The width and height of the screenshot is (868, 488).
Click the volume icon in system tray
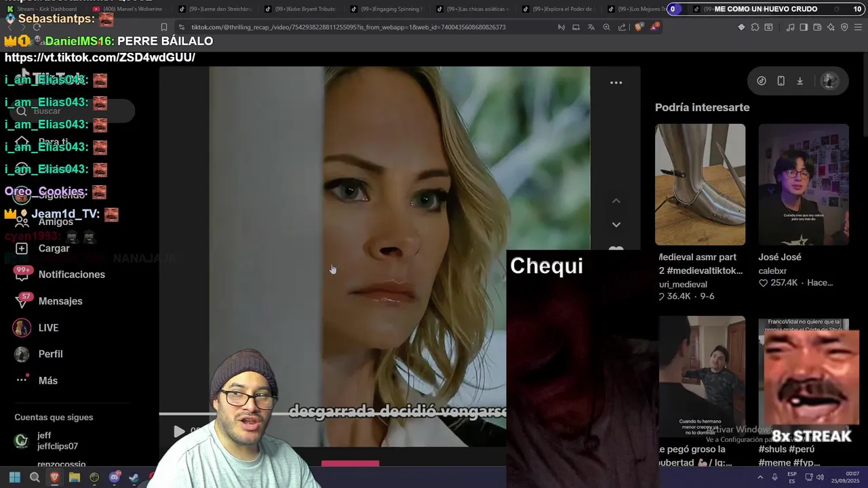820,477
